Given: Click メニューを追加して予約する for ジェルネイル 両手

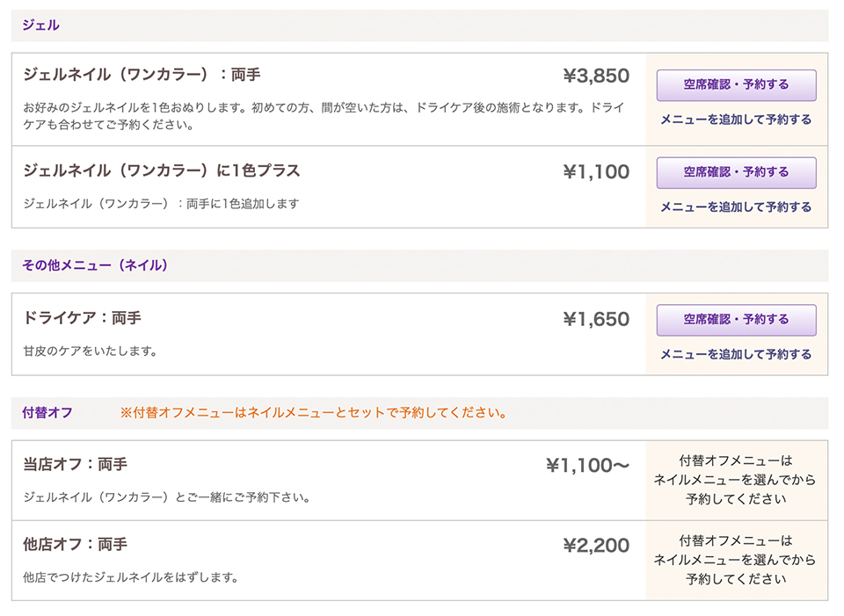Looking at the screenshot, I should [x=736, y=120].
